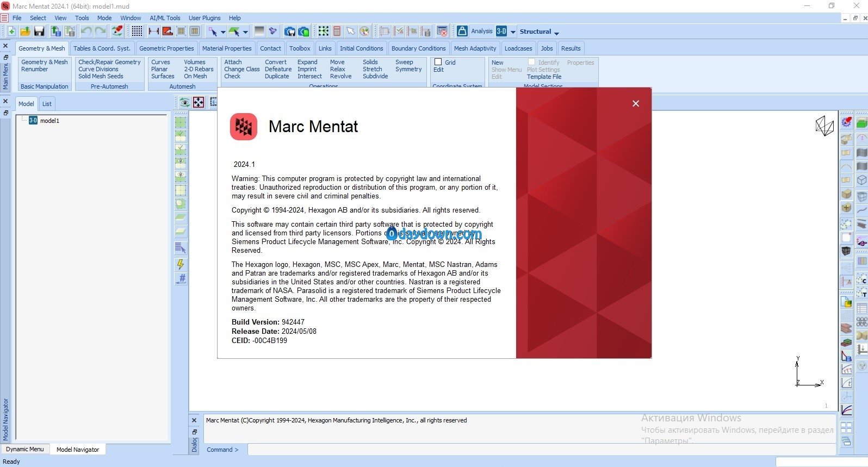Click the New Model toolbar icon
The image size is (868, 467).
click(x=11, y=32)
